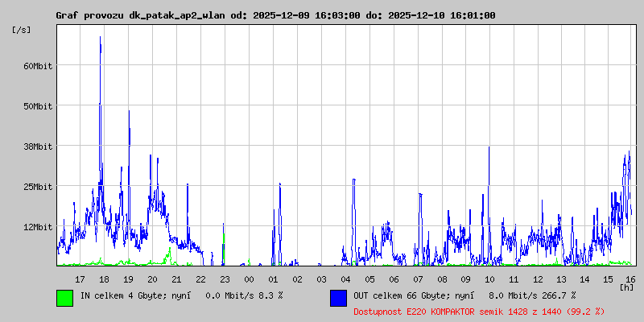Click the hour 05 x-axis label
This screenshot has height=322, width=644.
point(369,279)
